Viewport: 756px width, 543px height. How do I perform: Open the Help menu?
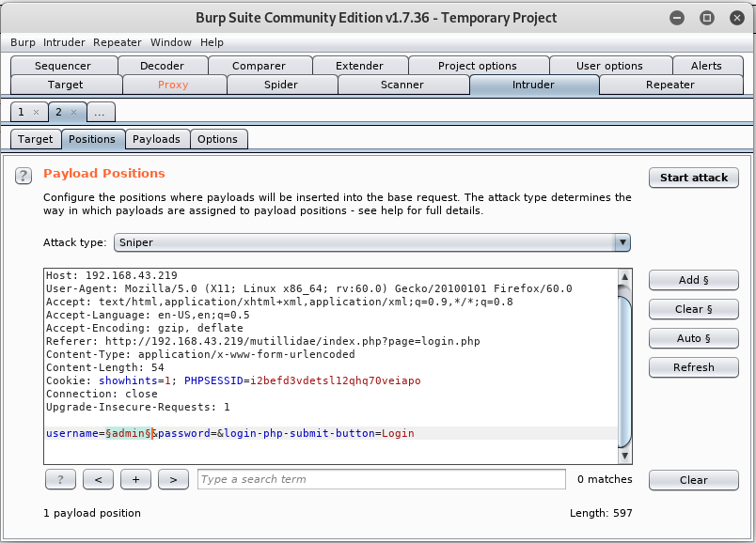tap(212, 42)
